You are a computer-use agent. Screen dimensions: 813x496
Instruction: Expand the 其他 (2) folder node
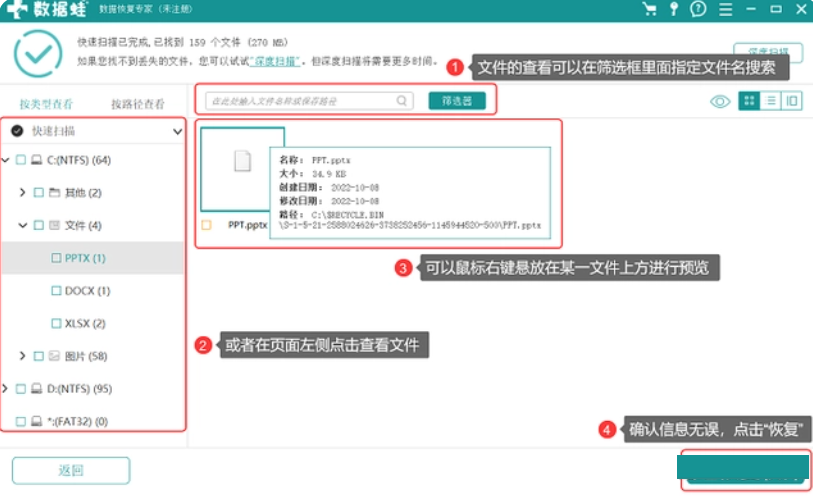[23, 192]
